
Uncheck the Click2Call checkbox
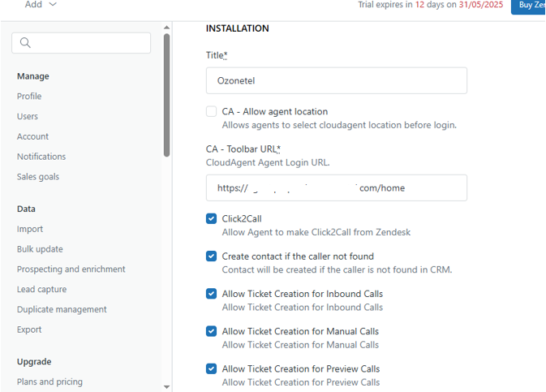tap(212, 219)
